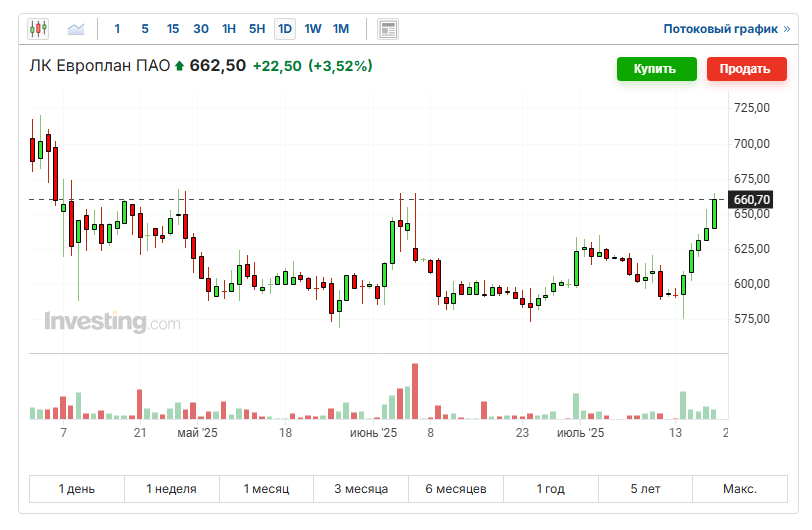
Task: Set interval to 15 minutes
Action: tap(173, 29)
